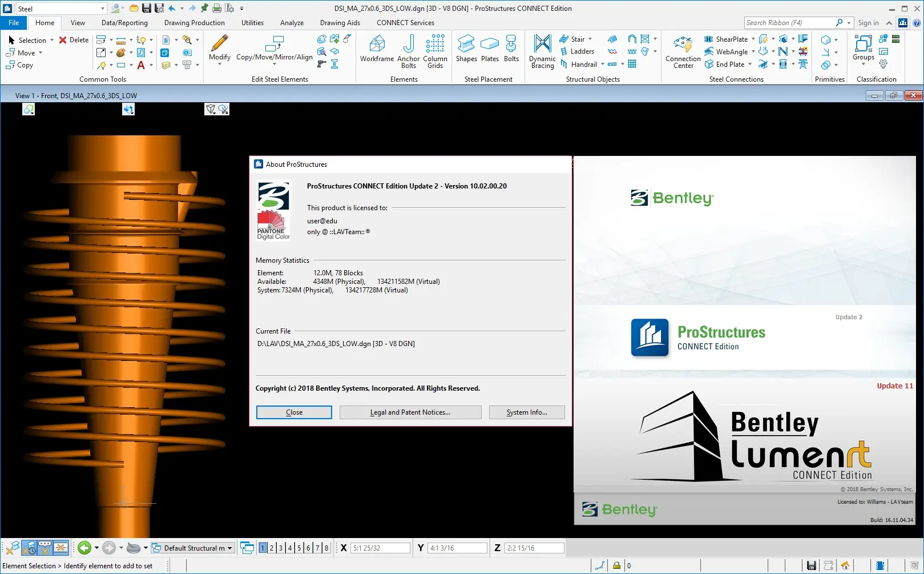This screenshot has width=924, height=574.
Task: Click Close in About ProStructures dialog
Action: [x=294, y=412]
